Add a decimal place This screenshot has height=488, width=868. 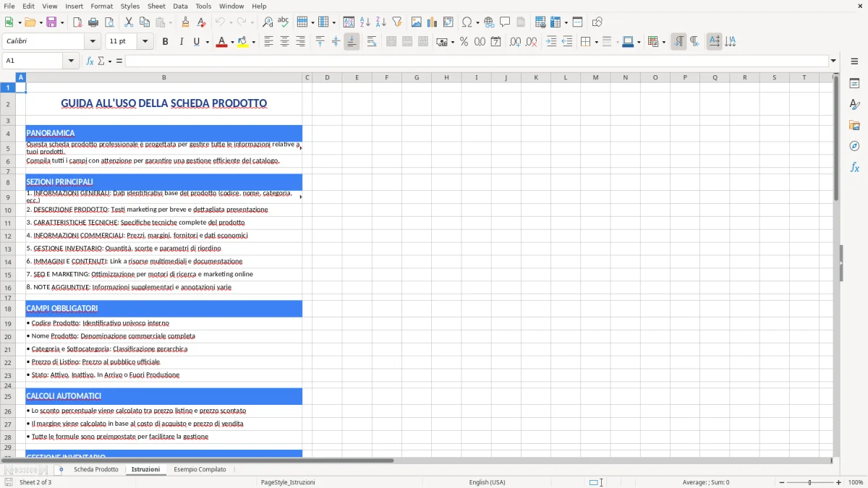point(515,42)
